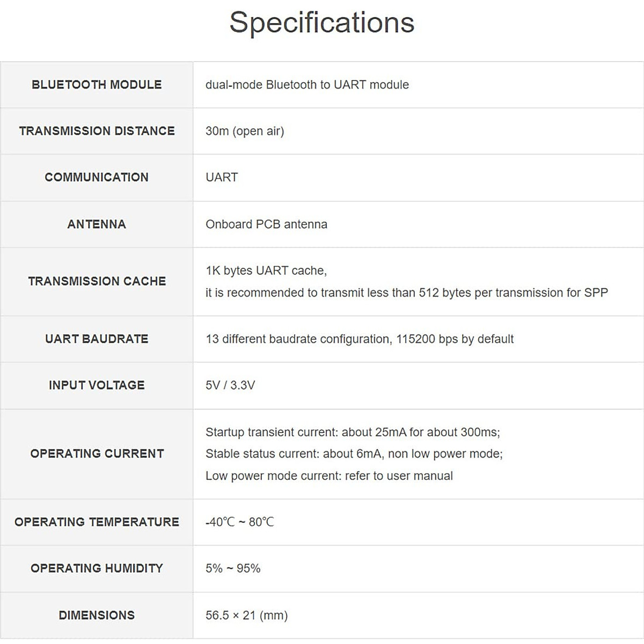This screenshot has width=644, height=644.
Task: Click the ANTENNA row label
Action: (x=97, y=224)
